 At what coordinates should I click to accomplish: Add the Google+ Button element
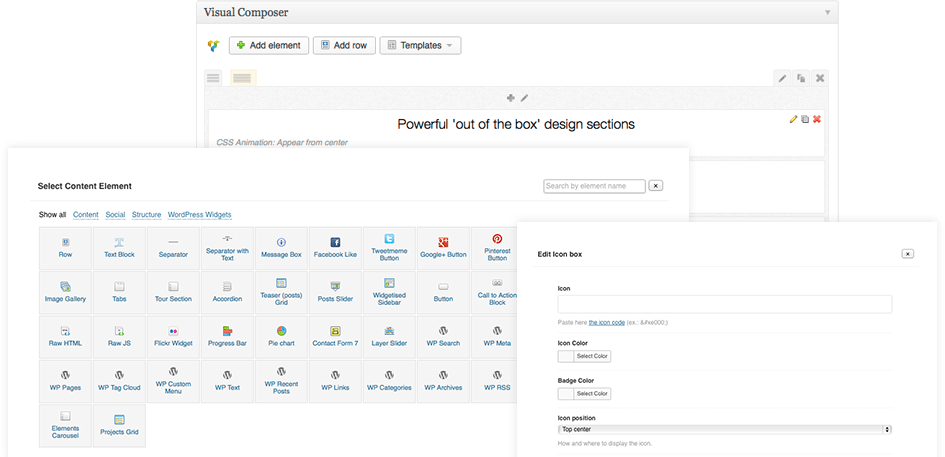[x=444, y=248]
